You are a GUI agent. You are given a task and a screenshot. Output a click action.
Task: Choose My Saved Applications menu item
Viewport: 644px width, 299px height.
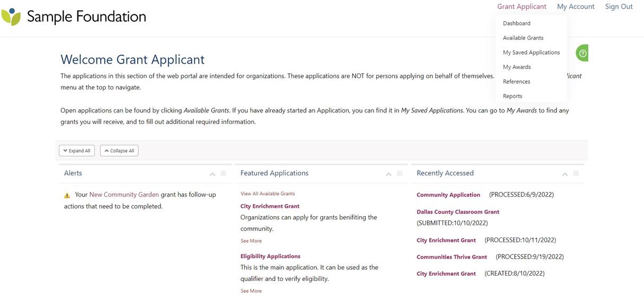(x=531, y=52)
